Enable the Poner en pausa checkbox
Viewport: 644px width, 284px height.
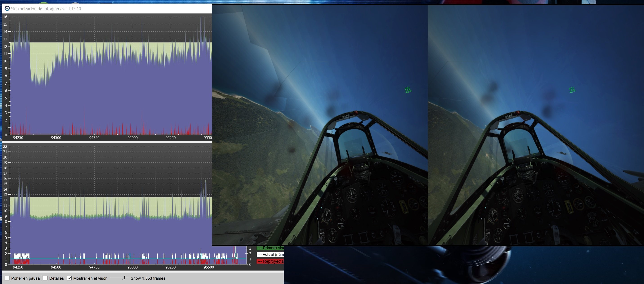pyautogui.click(x=7, y=278)
